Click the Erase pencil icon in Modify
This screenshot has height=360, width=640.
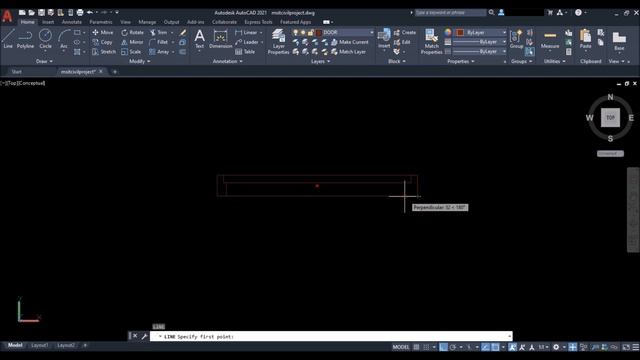tap(183, 32)
